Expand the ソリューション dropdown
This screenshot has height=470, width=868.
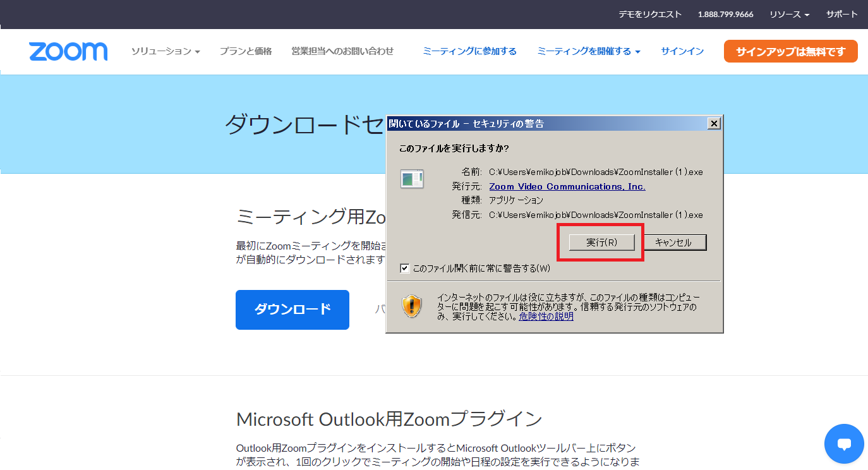tap(166, 52)
